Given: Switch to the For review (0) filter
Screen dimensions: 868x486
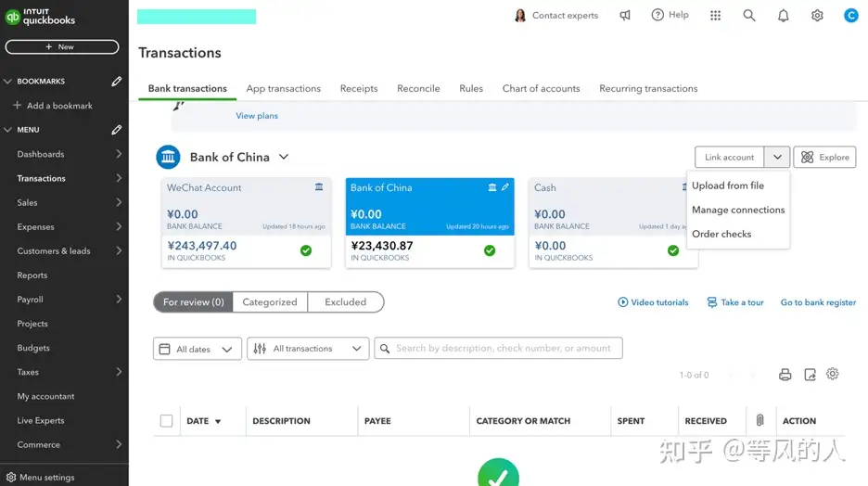Looking at the screenshot, I should (193, 302).
